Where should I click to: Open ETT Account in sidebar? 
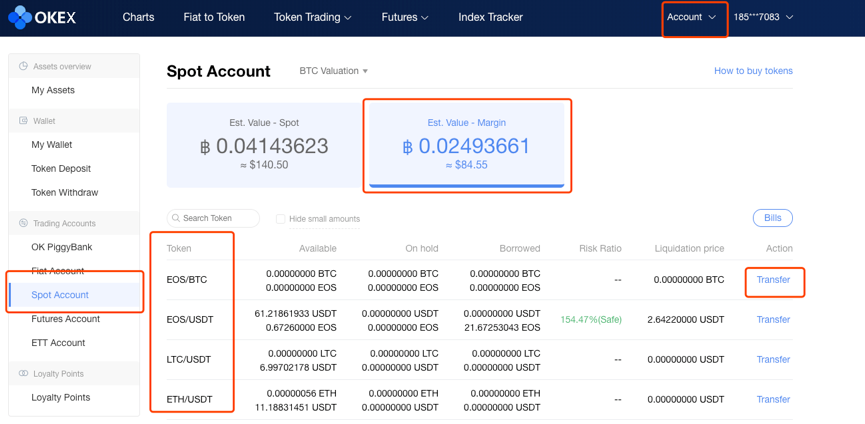pos(58,342)
